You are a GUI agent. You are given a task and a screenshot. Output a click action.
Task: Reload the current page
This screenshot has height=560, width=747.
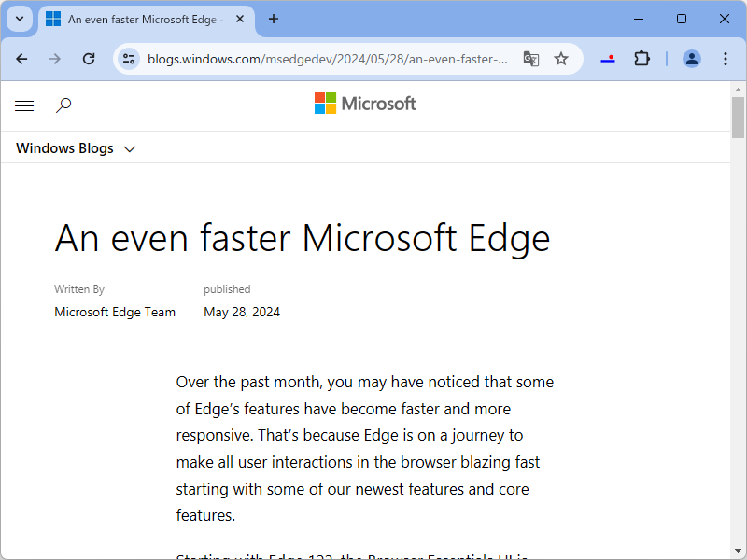click(89, 58)
